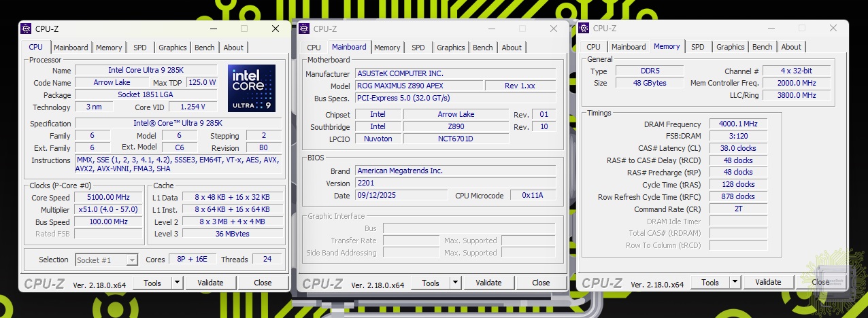Go to the About tab in leftmost window
Screen dimensions: 868x318
[233, 48]
